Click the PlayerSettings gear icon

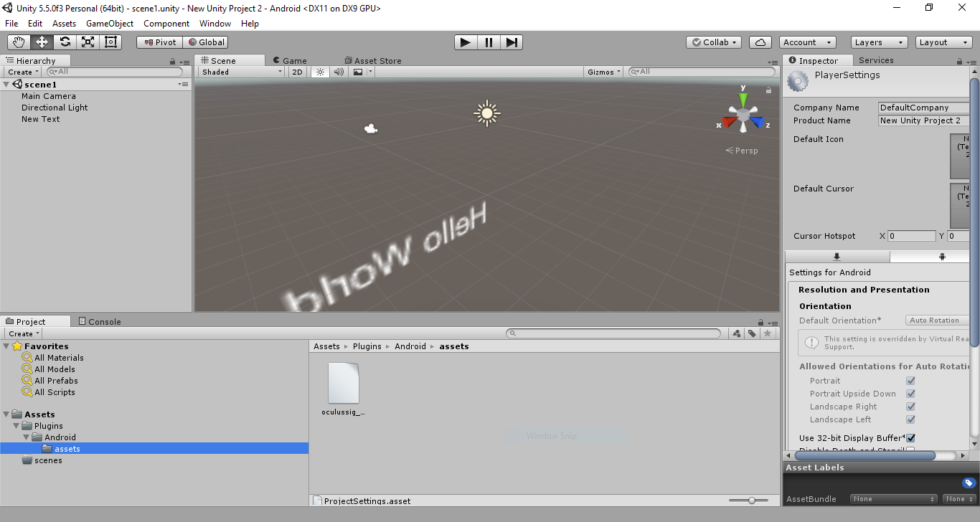tap(798, 81)
